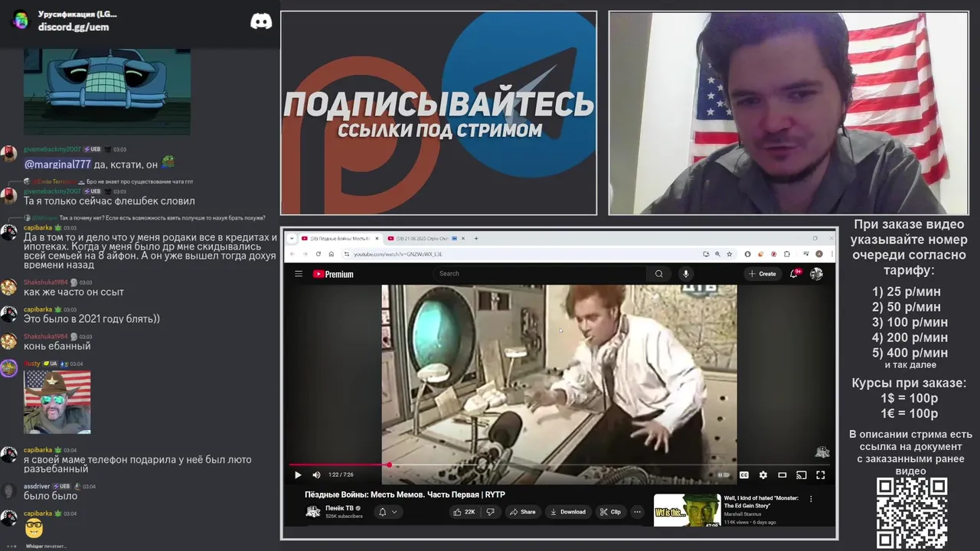Viewport: 980px width, 551px height.
Task: Like the video (22K thumbs up)
Action: [465, 512]
